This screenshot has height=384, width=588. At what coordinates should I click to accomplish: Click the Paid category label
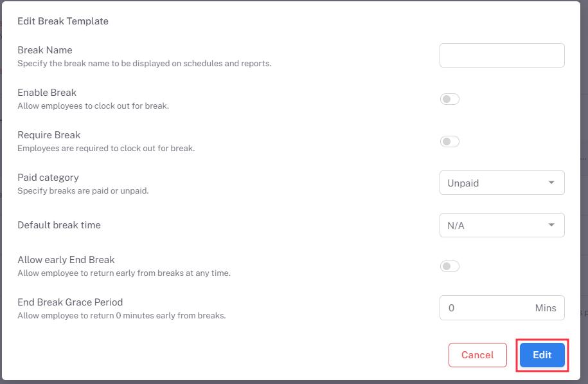[x=48, y=178]
